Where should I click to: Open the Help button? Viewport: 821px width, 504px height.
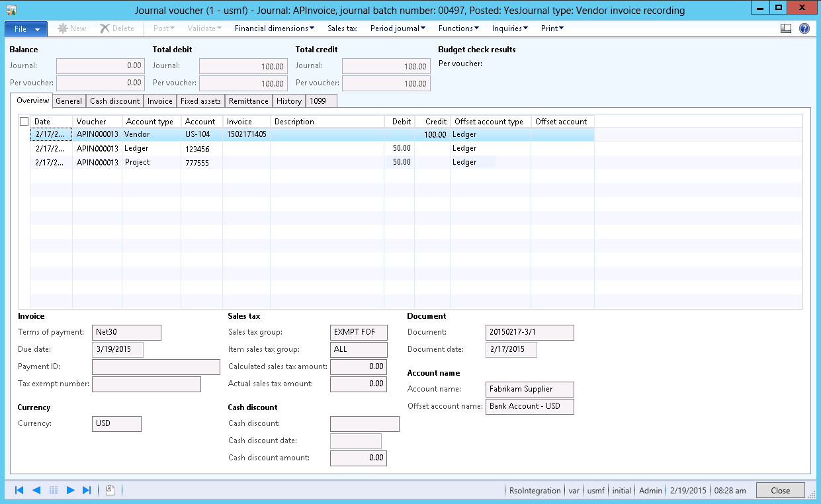tap(806, 28)
